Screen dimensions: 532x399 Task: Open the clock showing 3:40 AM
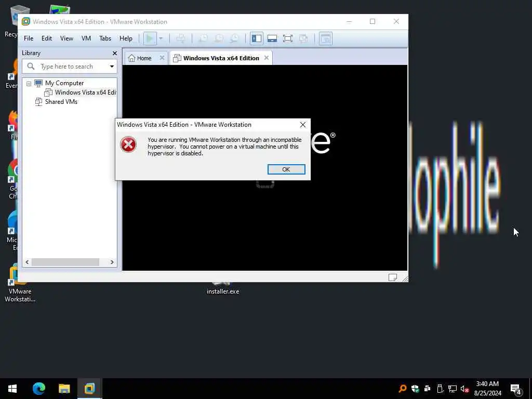coord(487,389)
